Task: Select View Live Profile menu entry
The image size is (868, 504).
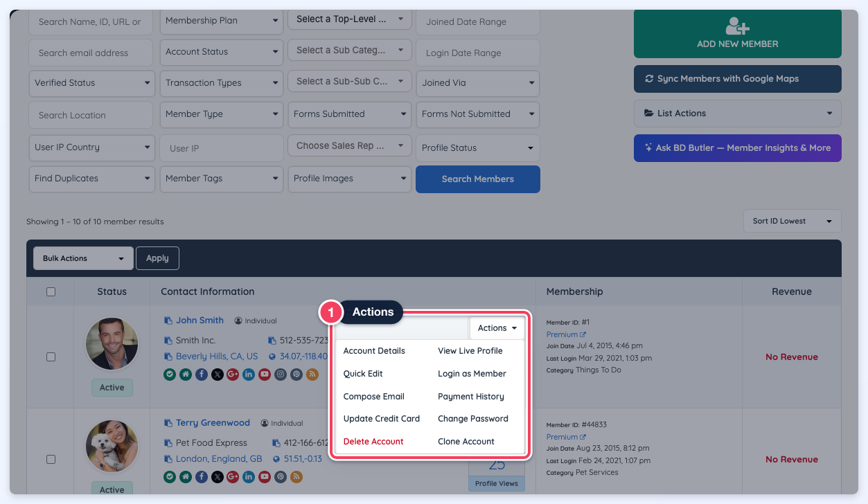Action: [x=470, y=351]
